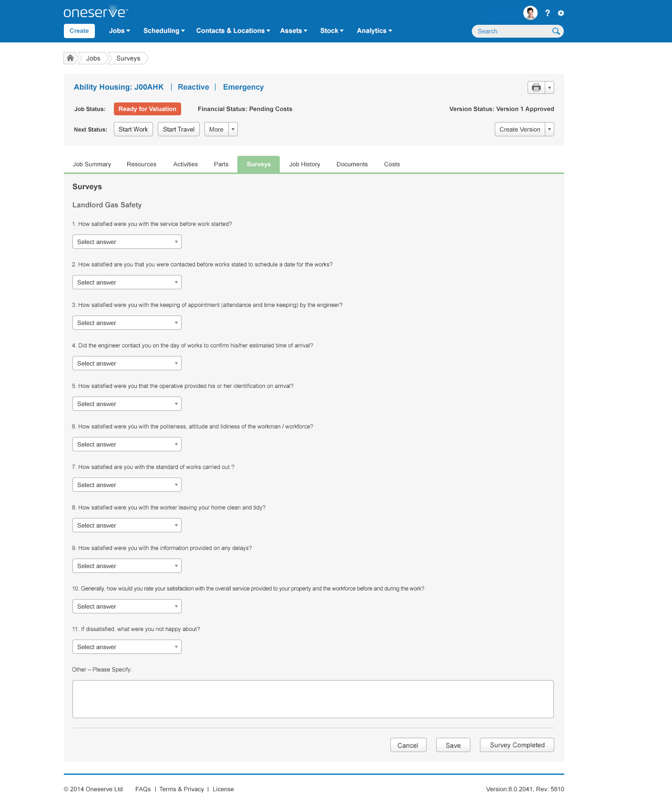Click the Other – Please Specify text area
The image size is (672, 804).
pyautogui.click(x=313, y=699)
